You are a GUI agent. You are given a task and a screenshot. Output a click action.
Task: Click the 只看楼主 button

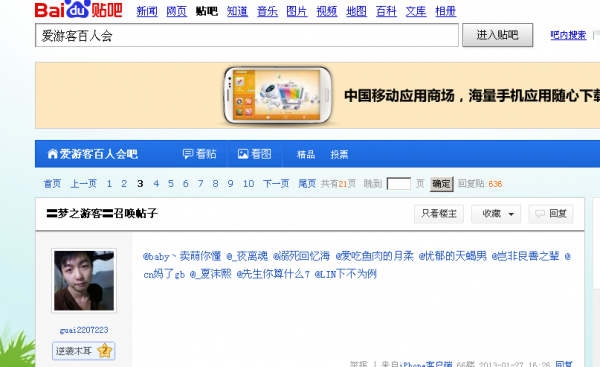pyautogui.click(x=439, y=214)
